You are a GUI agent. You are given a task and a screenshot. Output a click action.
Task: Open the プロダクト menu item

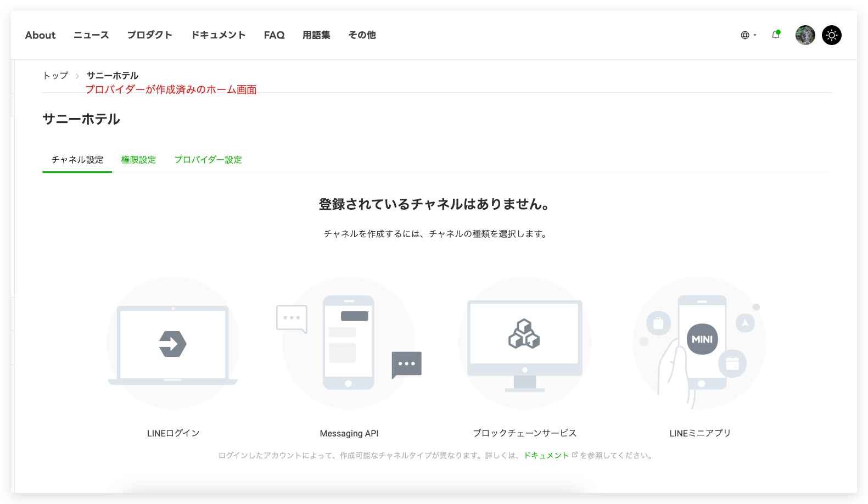tap(150, 35)
